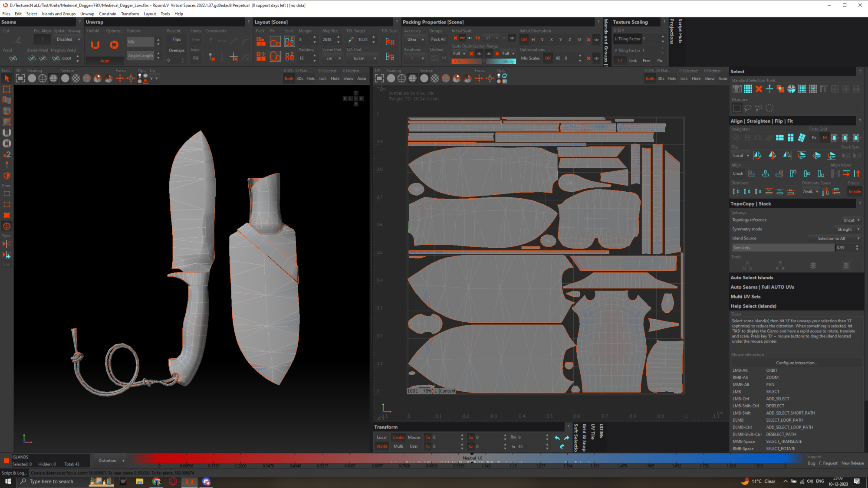Viewport: 868px width, 488px height.
Task: Toggle Flips prevention in Unwrap panel
Action: [176, 39]
